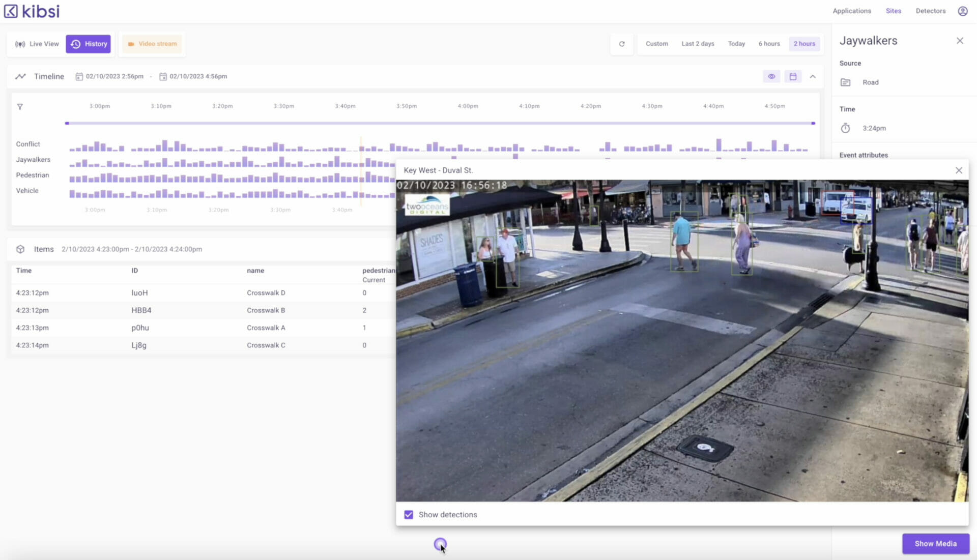Click the Jaywalkers timeline row label
This screenshot has height=560, width=977.
point(33,160)
